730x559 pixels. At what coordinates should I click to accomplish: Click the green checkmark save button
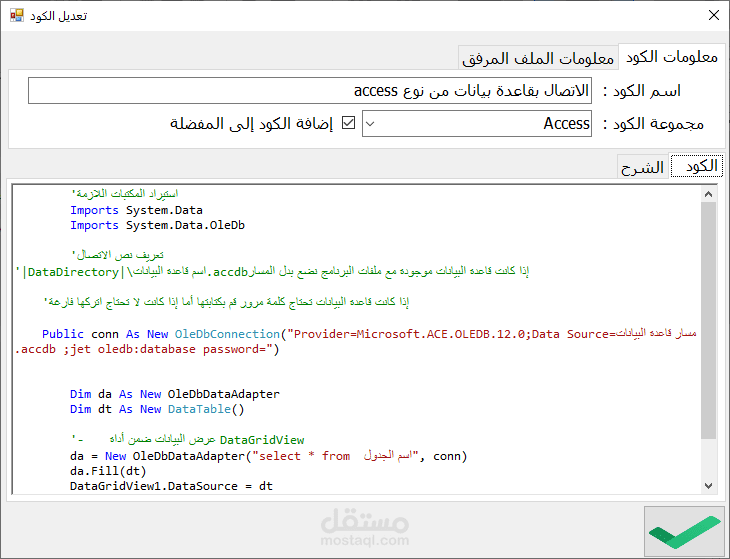tap(684, 531)
